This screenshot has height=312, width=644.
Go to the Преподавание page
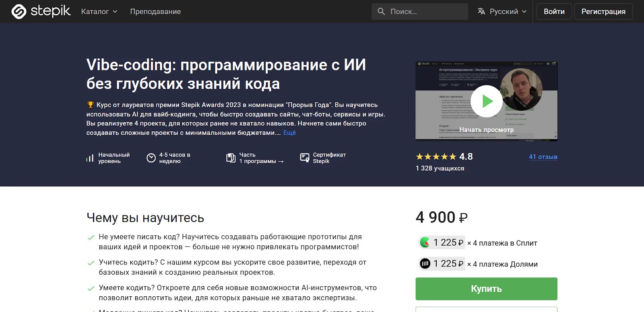click(155, 12)
